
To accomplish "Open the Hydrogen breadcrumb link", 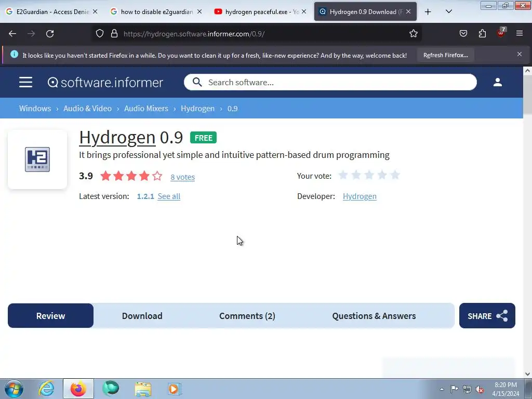I will click(x=197, y=109).
